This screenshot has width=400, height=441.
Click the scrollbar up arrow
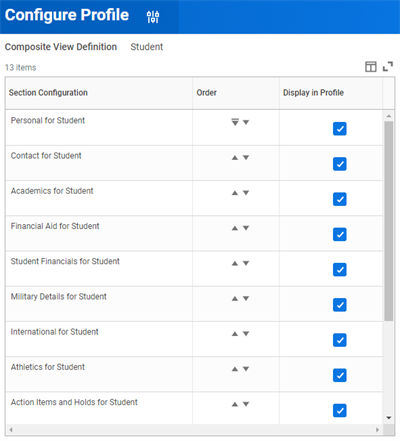pyautogui.click(x=389, y=116)
